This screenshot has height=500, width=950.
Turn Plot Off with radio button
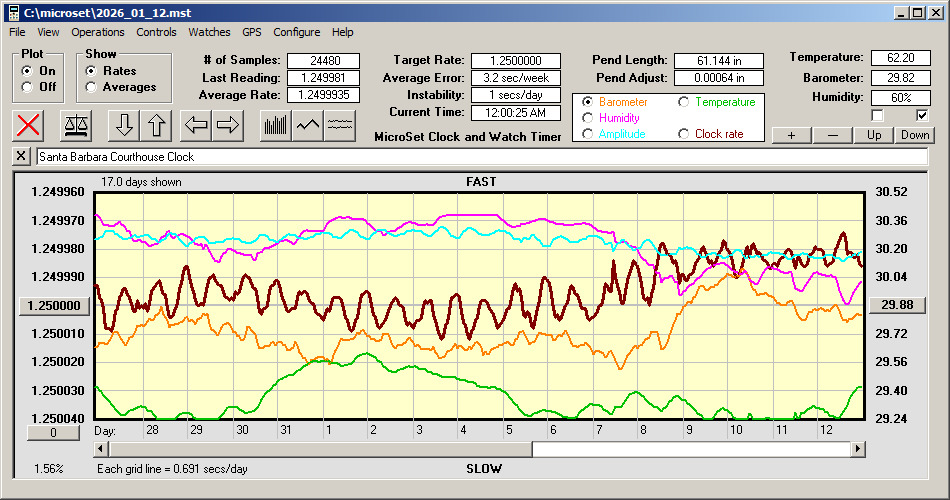pos(27,87)
